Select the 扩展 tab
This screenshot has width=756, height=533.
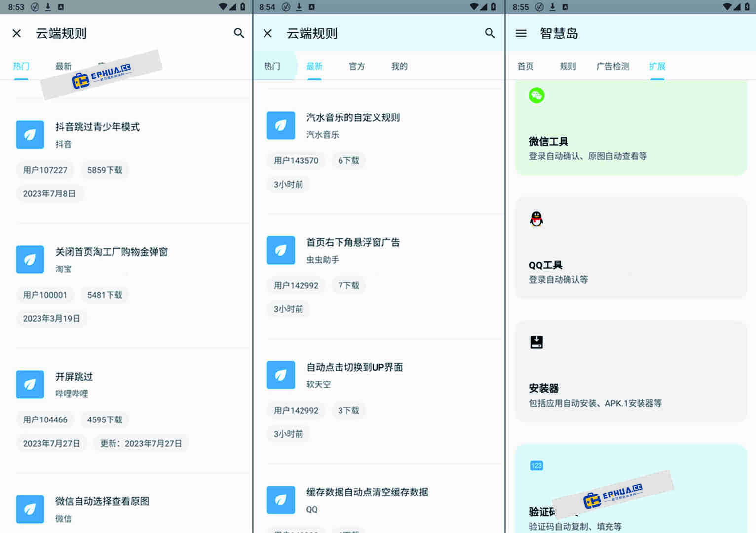[657, 66]
